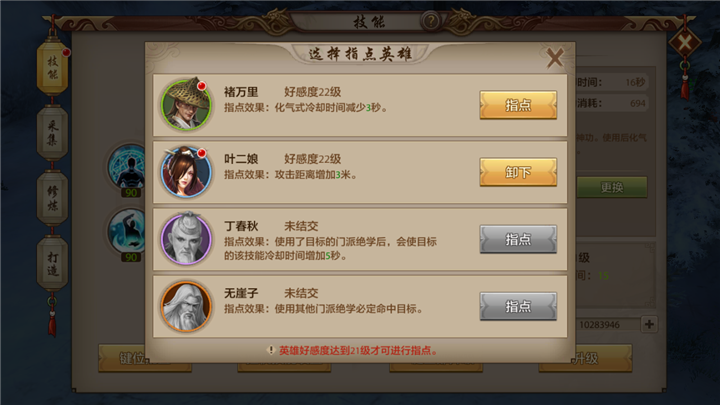Close the 技能 window with red diamond X
The width and height of the screenshot is (720, 405).
[685, 44]
